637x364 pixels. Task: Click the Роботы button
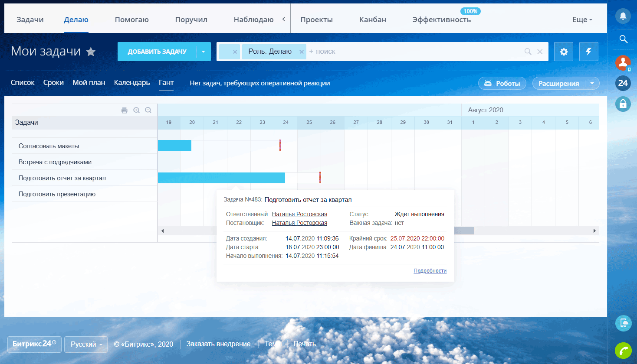tap(502, 83)
